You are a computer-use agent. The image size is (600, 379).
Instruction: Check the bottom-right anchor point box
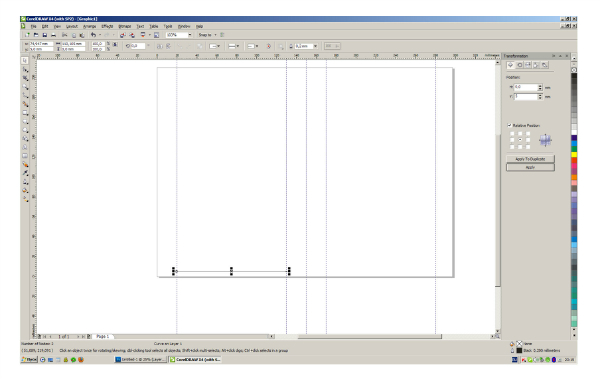pos(528,147)
